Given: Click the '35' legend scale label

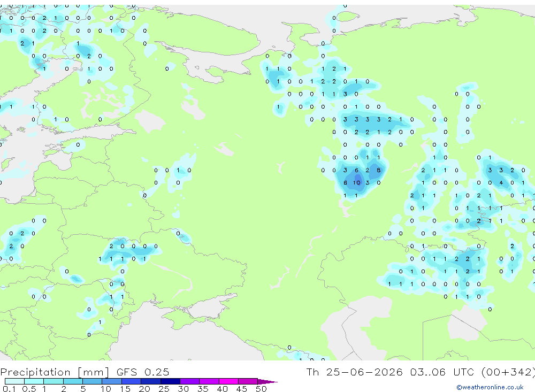Looking at the screenshot, I should point(203,389).
